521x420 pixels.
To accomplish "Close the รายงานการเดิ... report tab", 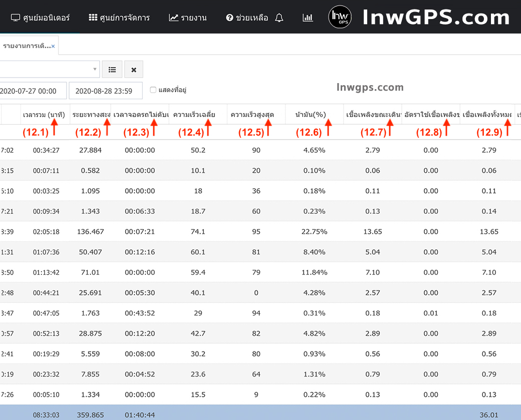I will pyautogui.click(x=53, y=46).
